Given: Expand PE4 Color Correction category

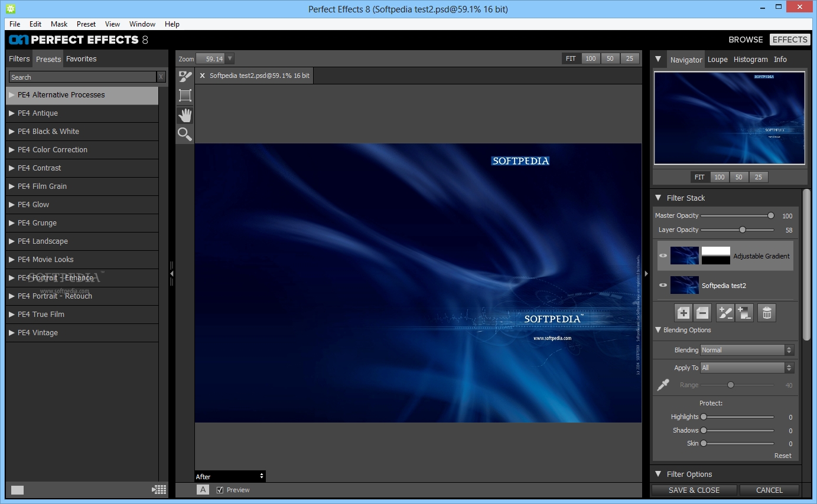Looking at the screenshot, I should point(12,149).
